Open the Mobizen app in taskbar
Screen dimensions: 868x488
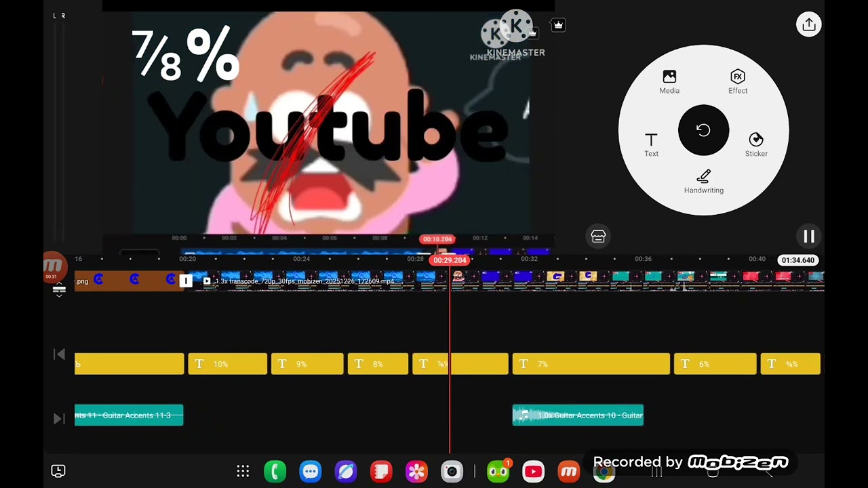pos(569,471)
